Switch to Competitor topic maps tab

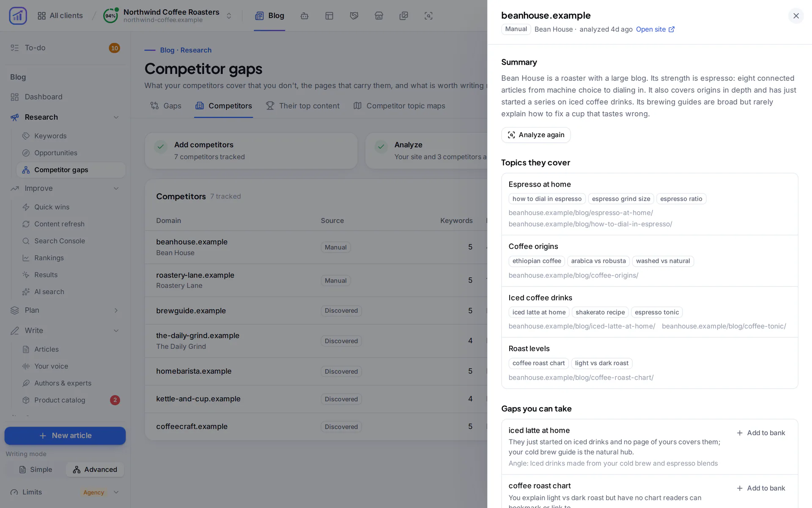[399, 106]
